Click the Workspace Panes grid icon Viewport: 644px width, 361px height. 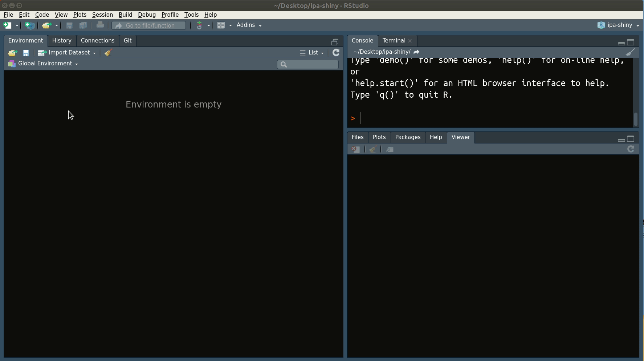(221, 25)
